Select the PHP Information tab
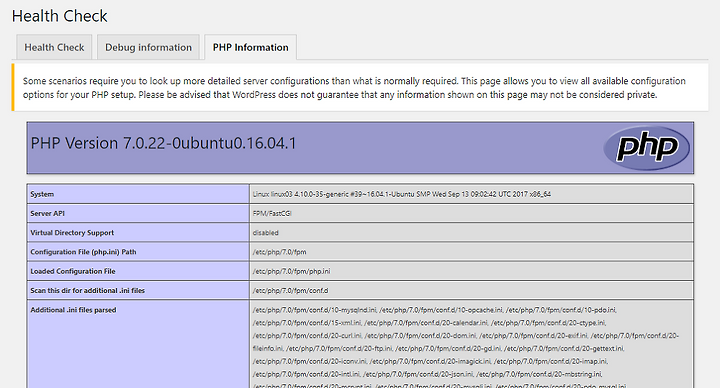 click(250, 47)
